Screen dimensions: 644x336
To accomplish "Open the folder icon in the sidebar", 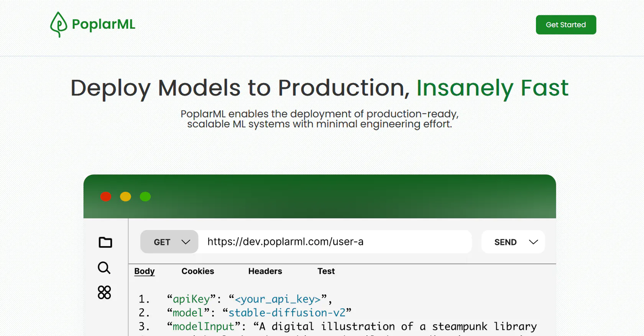I will point(105,242).
